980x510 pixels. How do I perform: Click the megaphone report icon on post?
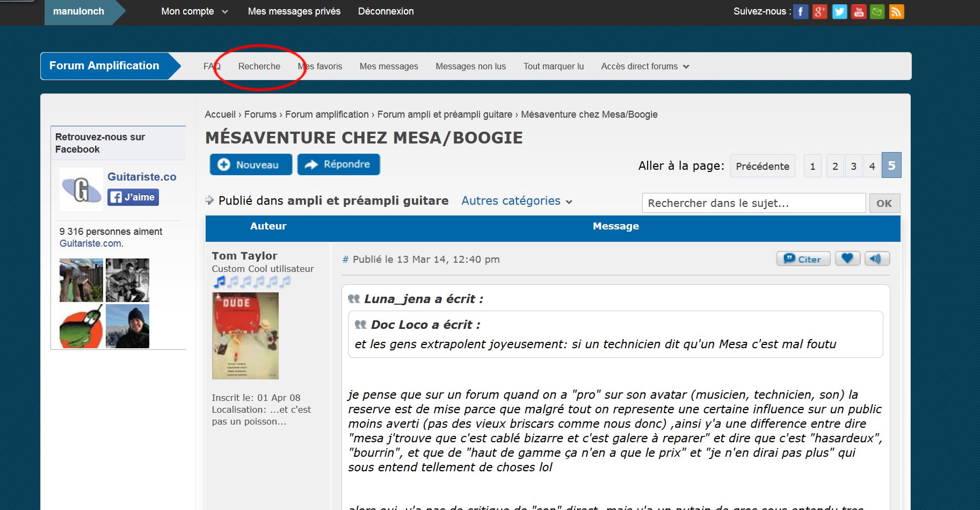876,259
